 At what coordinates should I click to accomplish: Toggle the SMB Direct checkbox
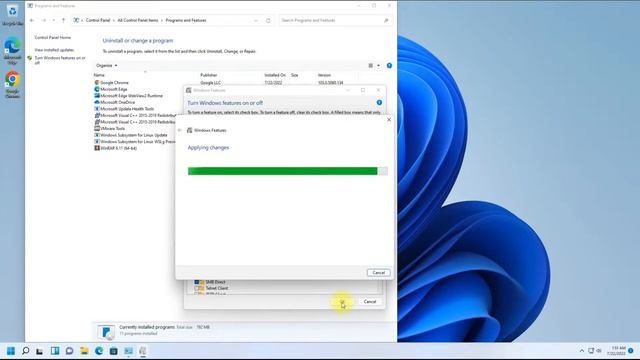click(197, 282)
